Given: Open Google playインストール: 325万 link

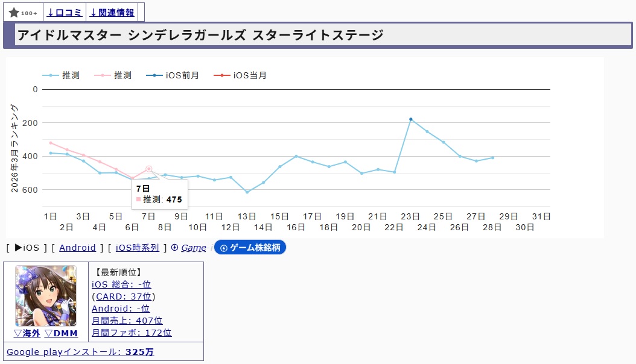Looking at the screenshot, I should coord(80,352).
